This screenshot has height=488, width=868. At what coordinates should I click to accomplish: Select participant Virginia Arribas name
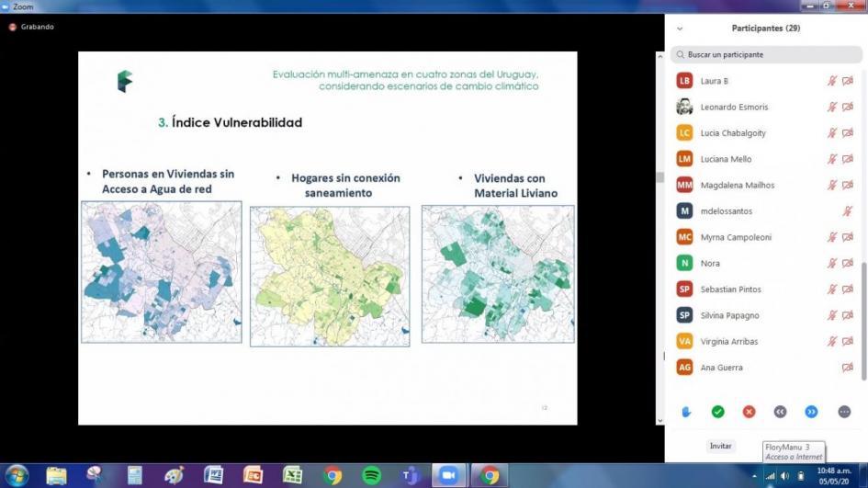click(x=729, y=341)
